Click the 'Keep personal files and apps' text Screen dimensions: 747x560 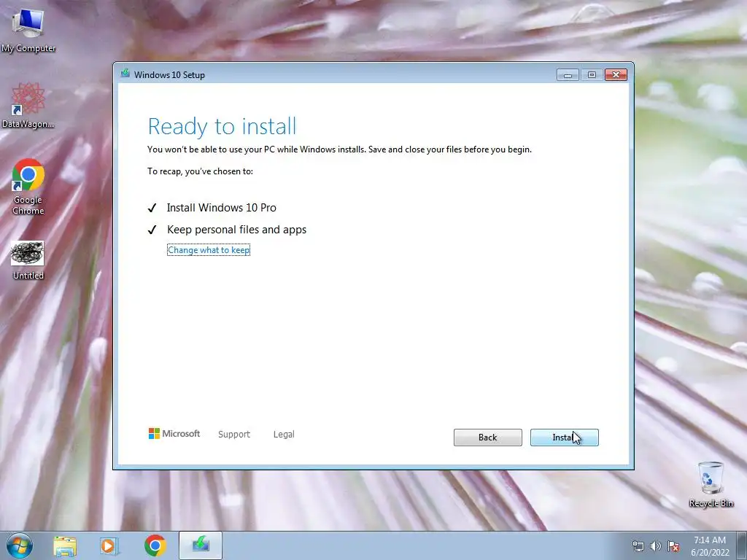pos(237,230)
